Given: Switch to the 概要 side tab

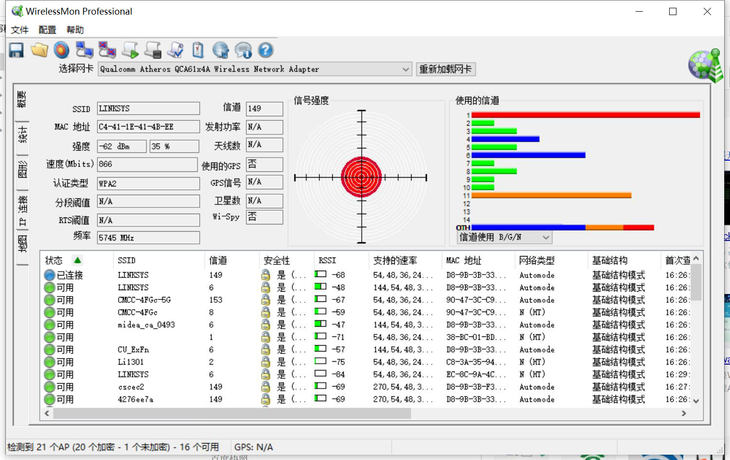Looking at the screenshot, I should pos(22,99).
